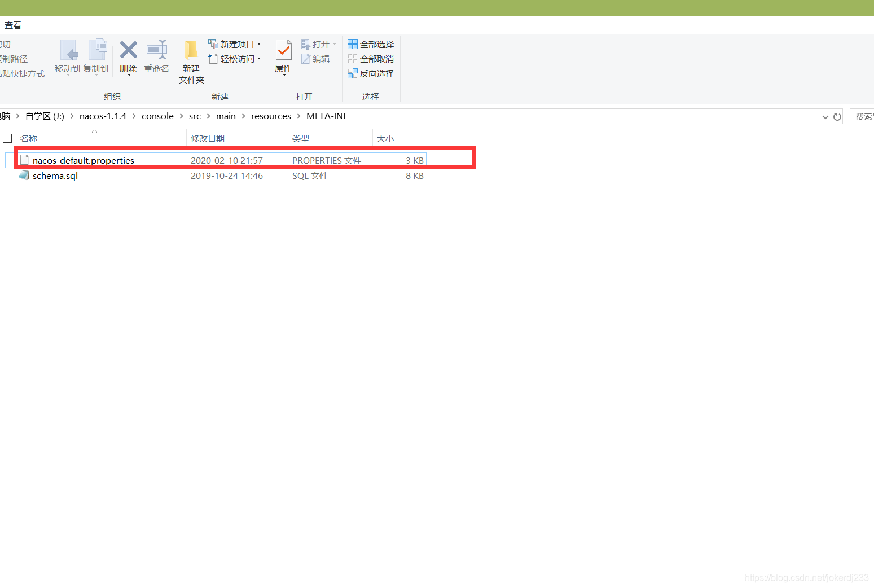This screenshot has height=588, width=874.
Task: Go to the nacos-1.1.4 breadcrumb
Action: tap(103, 116)
